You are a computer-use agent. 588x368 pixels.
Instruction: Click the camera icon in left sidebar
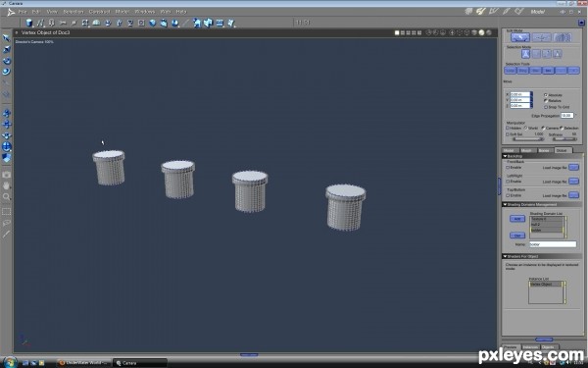coord(7,175)
